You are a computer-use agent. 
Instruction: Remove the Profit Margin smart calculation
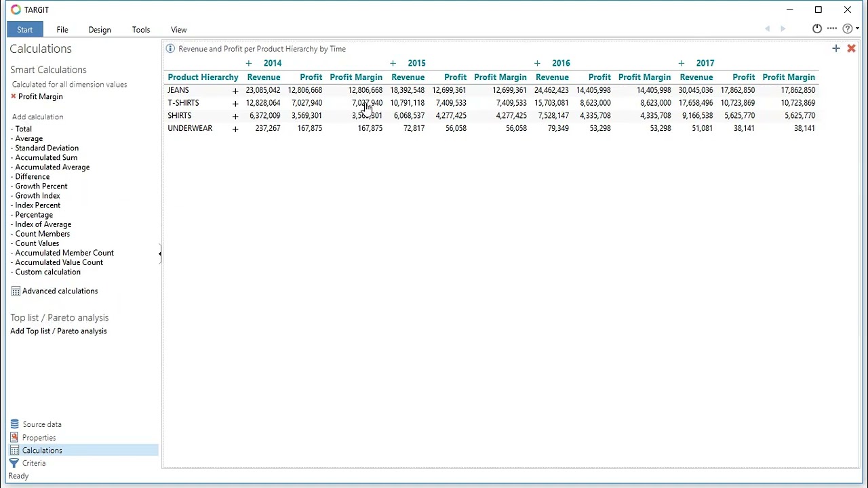[x=14, y=97]
